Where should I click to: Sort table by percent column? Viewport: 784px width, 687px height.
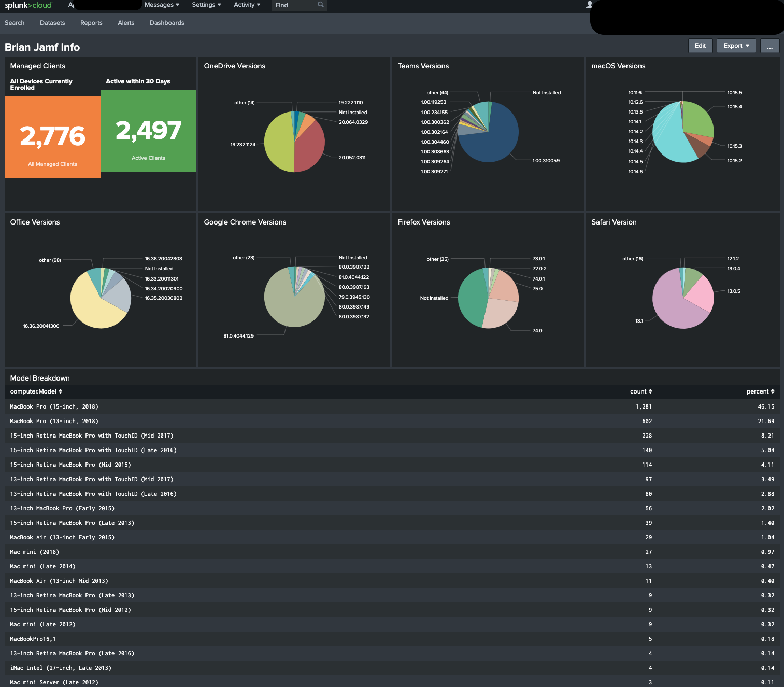760,391
